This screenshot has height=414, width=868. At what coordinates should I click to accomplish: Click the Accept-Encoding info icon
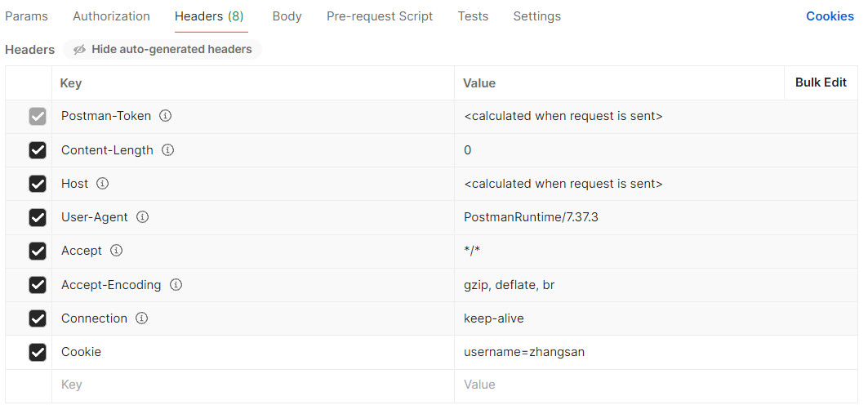point(176,285)
